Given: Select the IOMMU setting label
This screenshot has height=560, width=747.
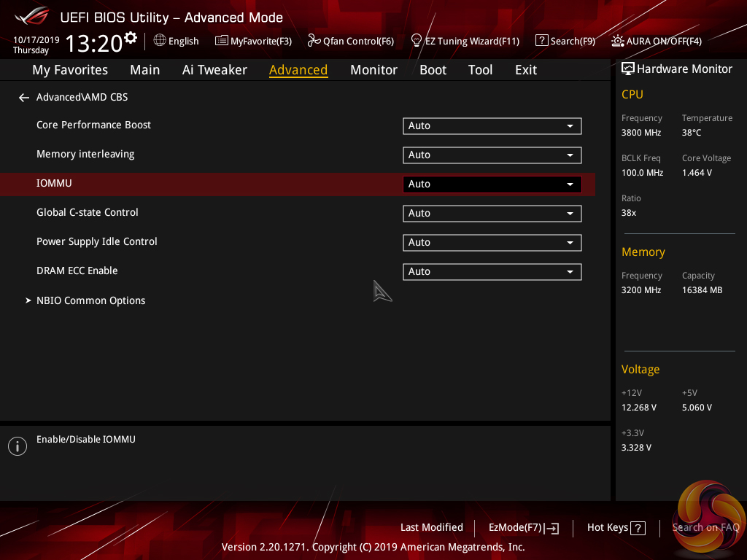Looking at the screenshot, I should [54, 183].
